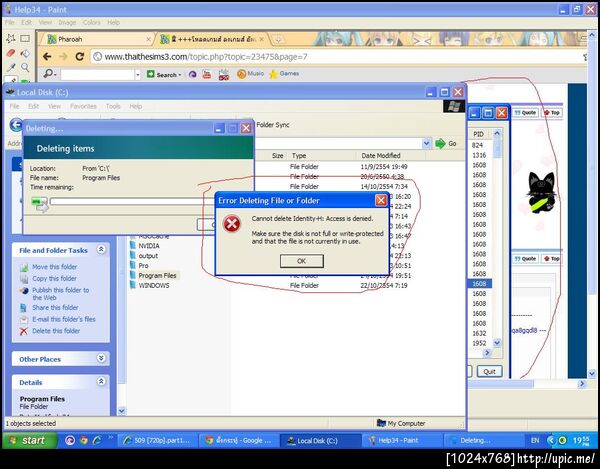Select the 1952 PID row

coord(479,343)
